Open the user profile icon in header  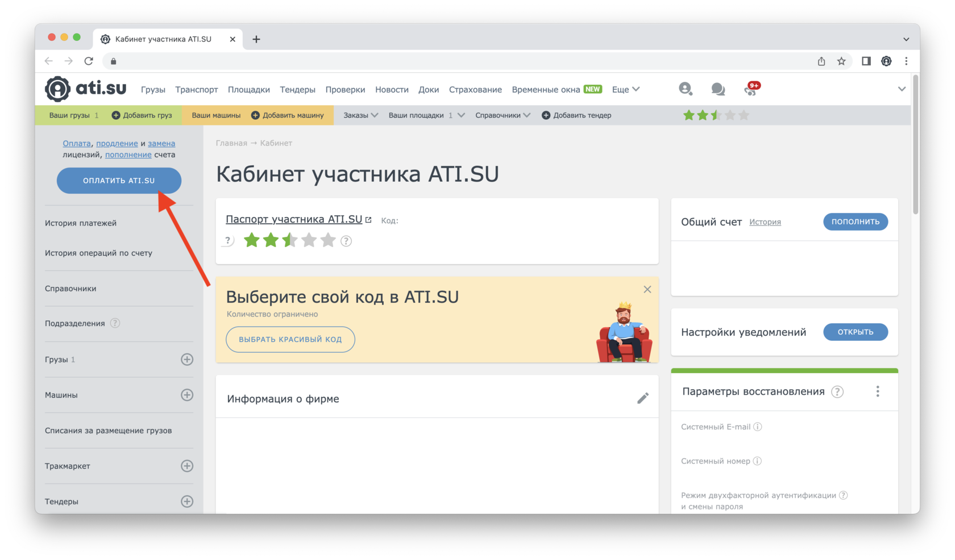click(686, 89)
